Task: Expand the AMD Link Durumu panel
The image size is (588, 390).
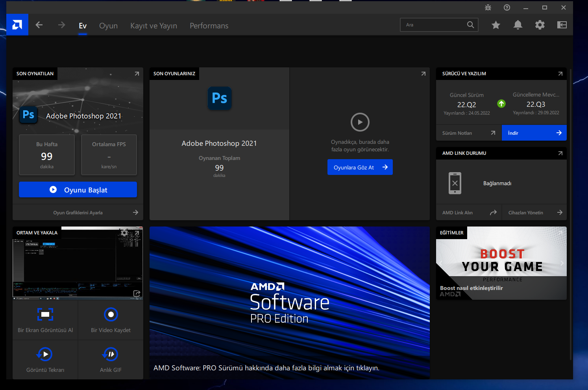Action: click(x=560, y=153)
